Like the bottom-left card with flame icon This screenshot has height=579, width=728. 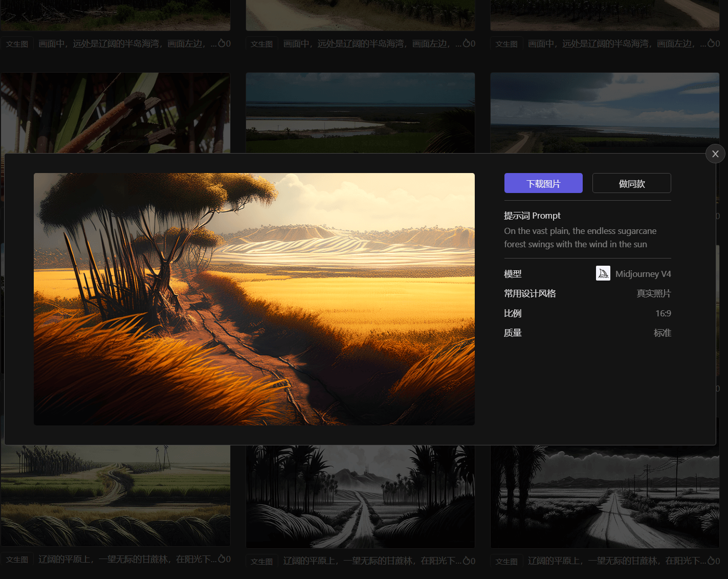(x=222, y=559)
